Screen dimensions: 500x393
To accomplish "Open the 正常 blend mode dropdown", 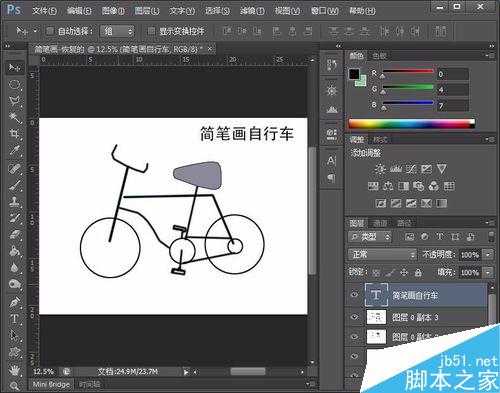I will 382,255.
